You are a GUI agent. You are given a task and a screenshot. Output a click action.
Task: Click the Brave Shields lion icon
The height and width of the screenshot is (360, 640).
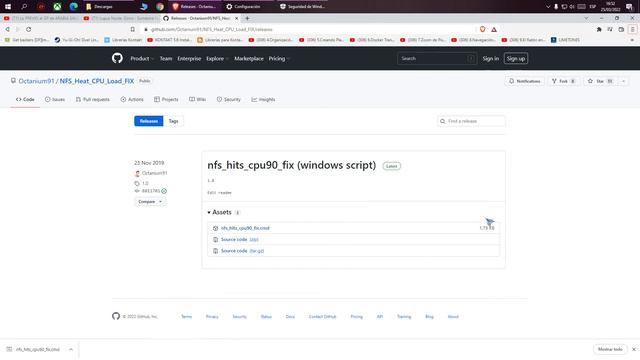pyautogui.click(x=482, y=29)
